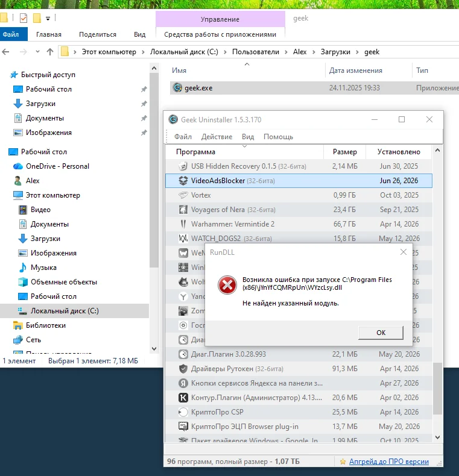Switch to the Вид ribbon tab
The image size is (459, 476).
pos(139,34)
